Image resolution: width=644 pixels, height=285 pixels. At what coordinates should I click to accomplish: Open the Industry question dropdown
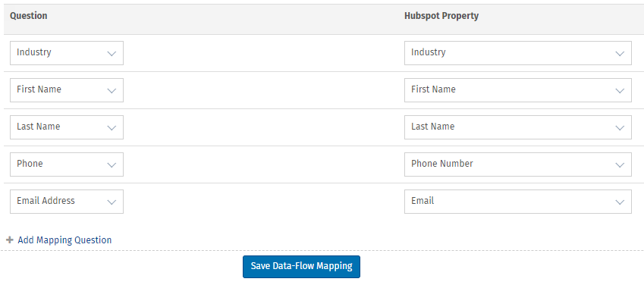(x=67, y=53)
